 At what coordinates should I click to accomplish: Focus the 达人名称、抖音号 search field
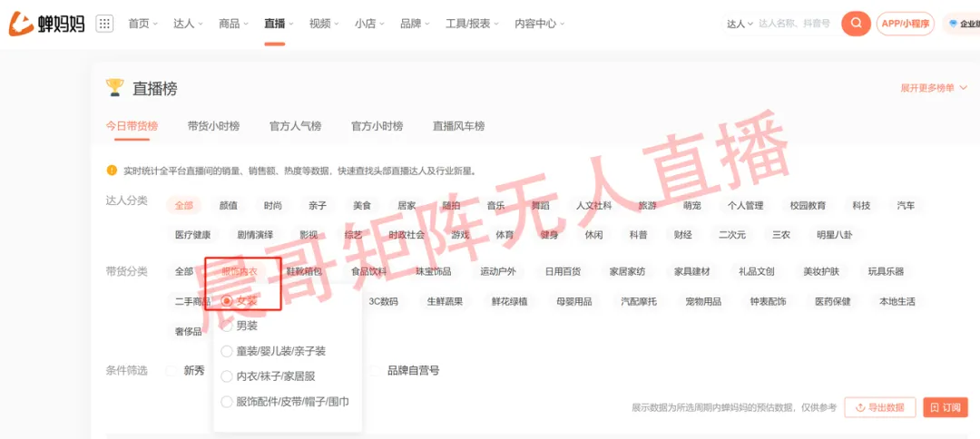(794, 24)
